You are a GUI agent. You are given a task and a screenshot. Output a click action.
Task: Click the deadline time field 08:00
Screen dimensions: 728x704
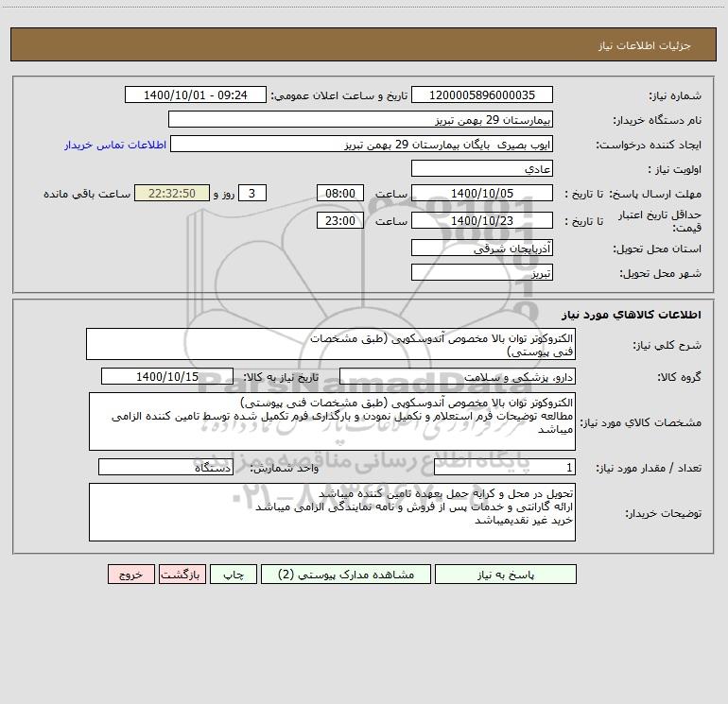[339, 193]
